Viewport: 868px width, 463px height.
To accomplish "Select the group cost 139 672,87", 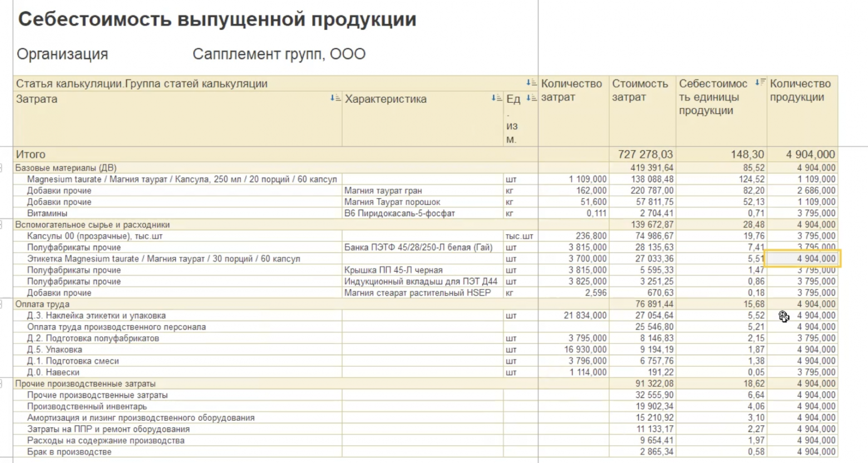I will [652, 225].
